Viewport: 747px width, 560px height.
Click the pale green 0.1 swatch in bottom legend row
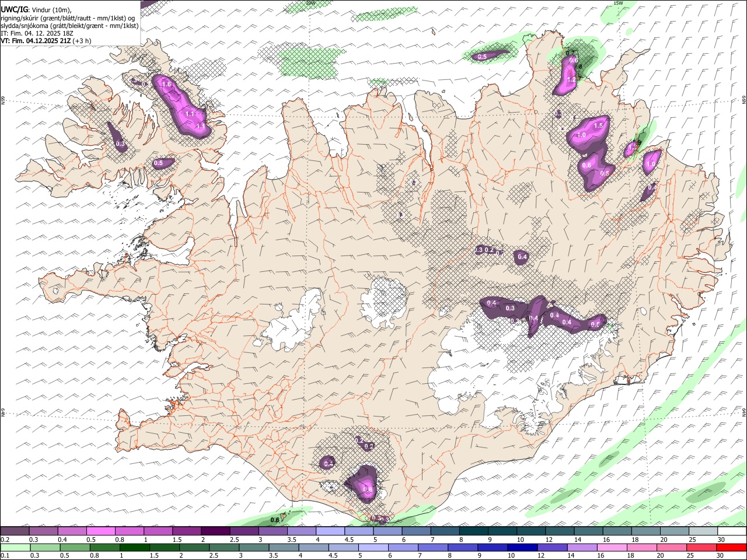coord(15,547)
